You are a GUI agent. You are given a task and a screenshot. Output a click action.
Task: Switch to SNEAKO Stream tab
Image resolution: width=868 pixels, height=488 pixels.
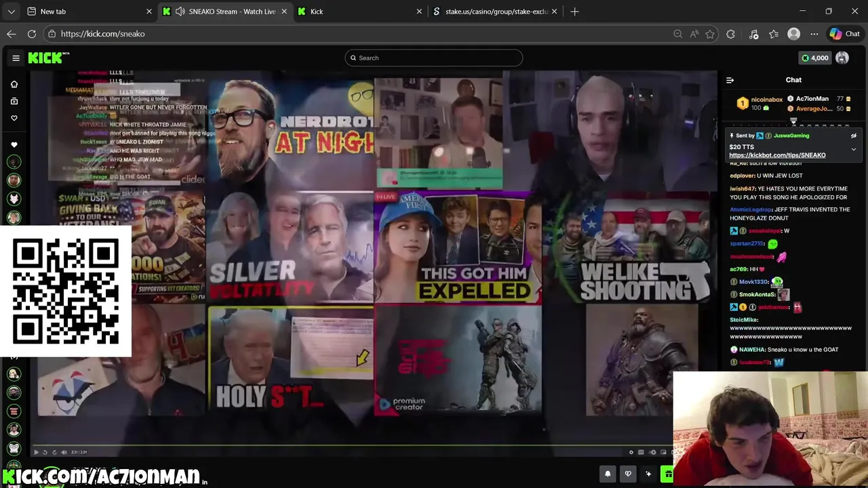[225, 12]
